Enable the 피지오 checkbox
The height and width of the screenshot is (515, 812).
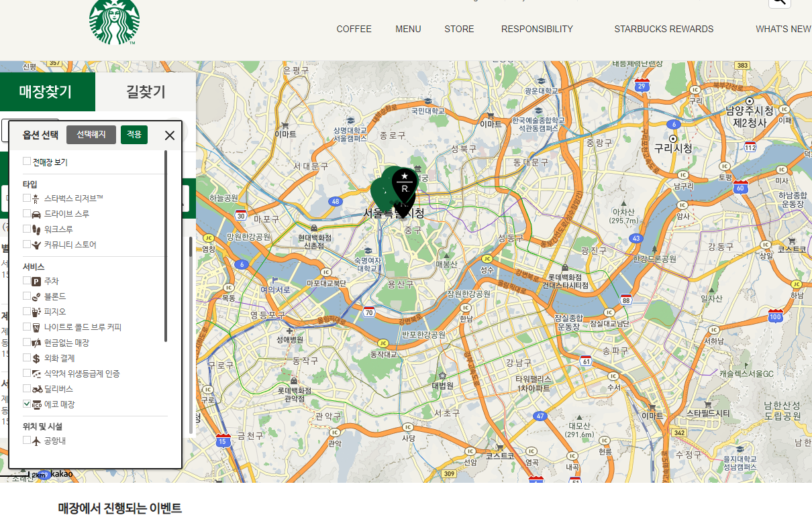(27, 311)
